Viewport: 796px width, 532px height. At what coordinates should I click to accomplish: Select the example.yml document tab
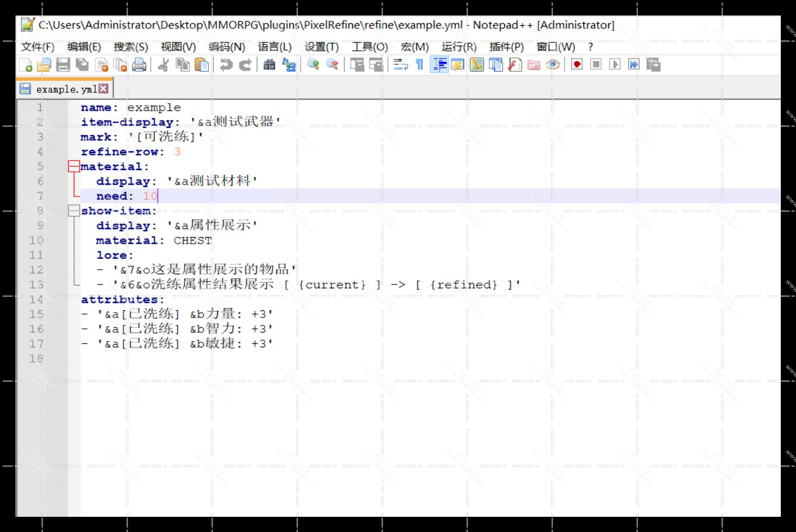[64, 89]
